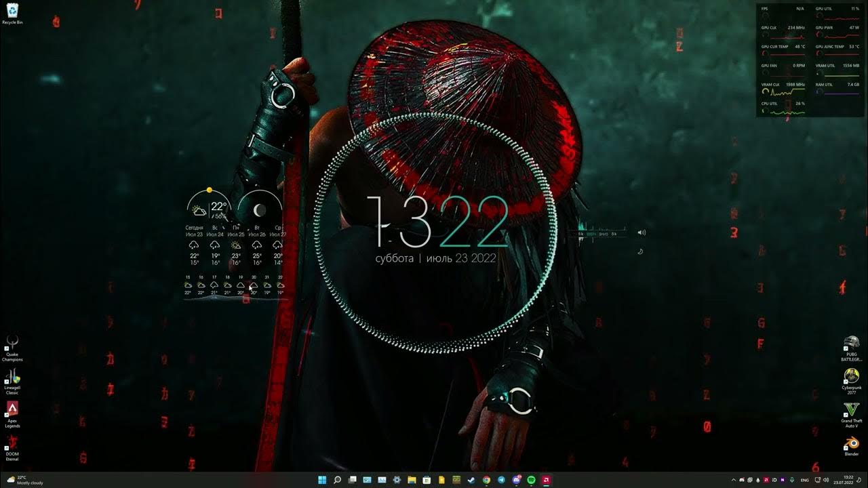Select the Lineage II Classic desktop shortcut
Image resolution: width=868 pixels, height=488 pixels.
tap(12, 382)
